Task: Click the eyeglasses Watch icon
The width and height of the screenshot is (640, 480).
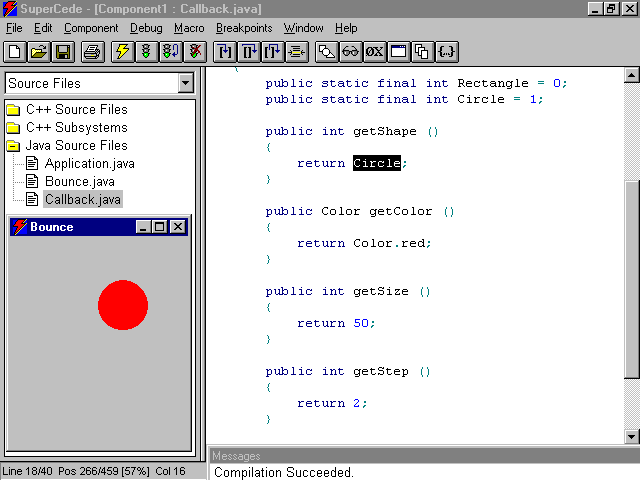Action: tap(351, 52)
